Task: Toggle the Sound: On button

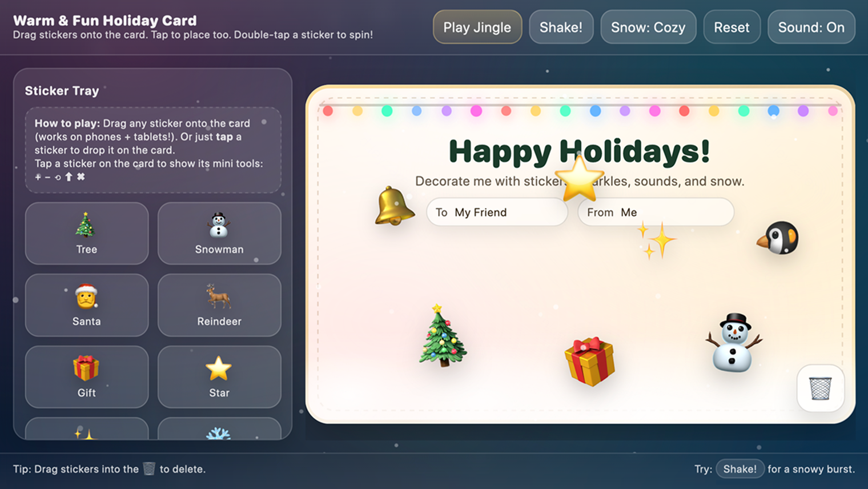Action: point(811,27)
